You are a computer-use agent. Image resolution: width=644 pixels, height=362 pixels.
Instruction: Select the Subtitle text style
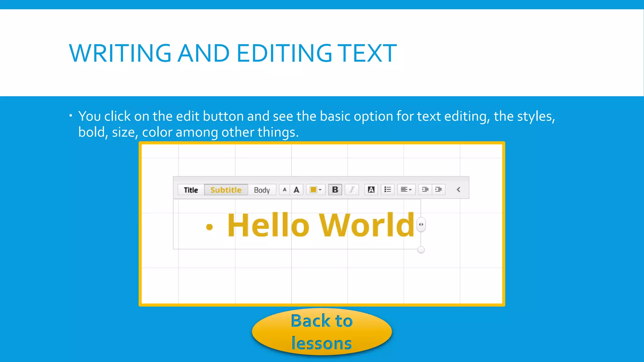pyautogui.click(x=226, y=190)
